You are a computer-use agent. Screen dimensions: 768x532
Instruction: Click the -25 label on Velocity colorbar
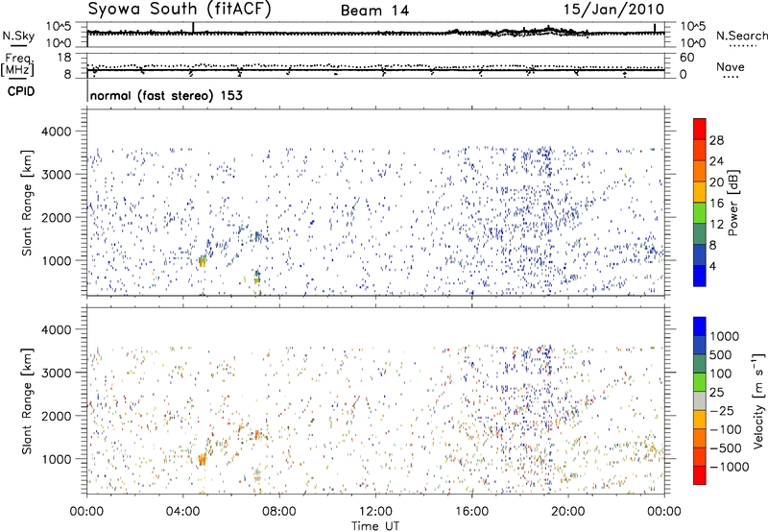[x=722, y=410]
